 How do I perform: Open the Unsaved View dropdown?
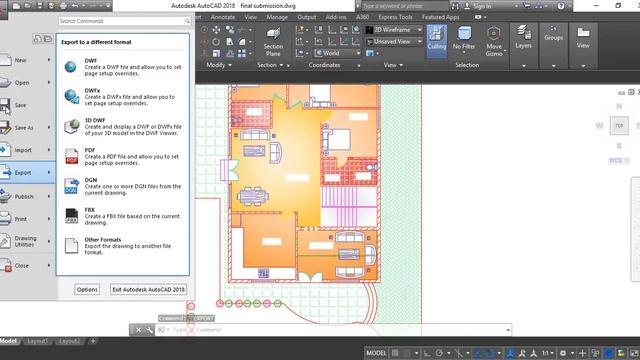394,41
